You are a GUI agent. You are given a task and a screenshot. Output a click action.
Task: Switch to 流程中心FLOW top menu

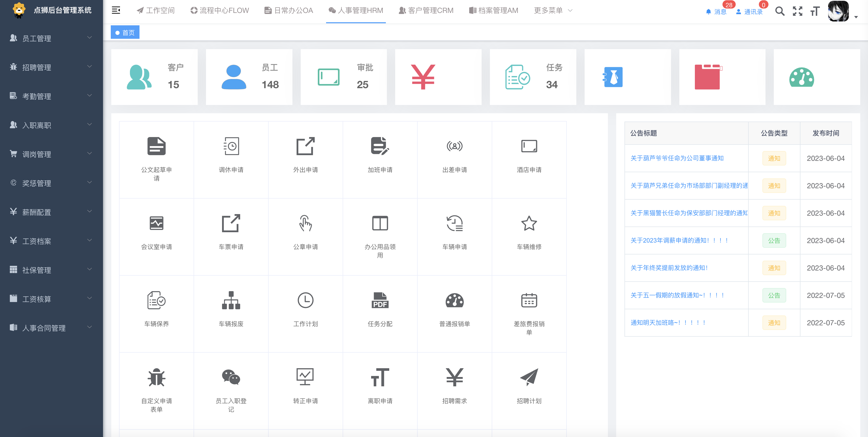click(219, 10)
